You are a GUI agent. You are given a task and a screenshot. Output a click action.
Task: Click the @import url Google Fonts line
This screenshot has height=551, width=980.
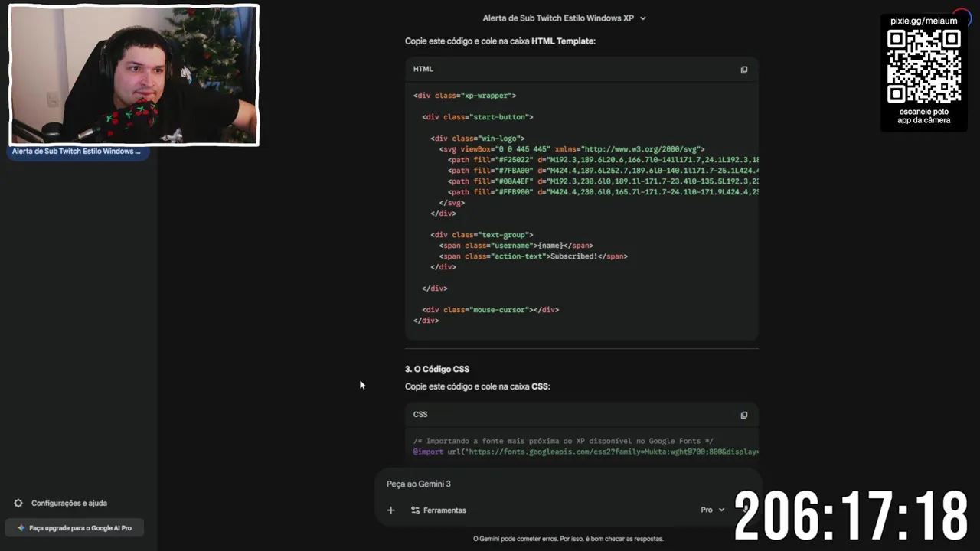[586, 452]
